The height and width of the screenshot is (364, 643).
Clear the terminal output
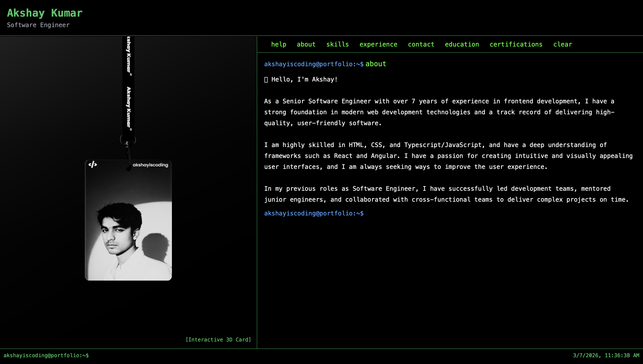563,44
